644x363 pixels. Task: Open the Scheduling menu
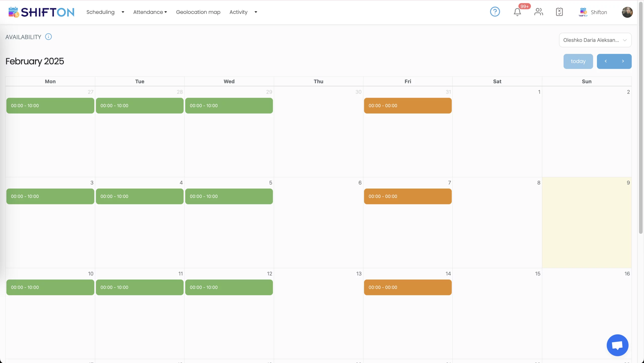click(100, 12)
